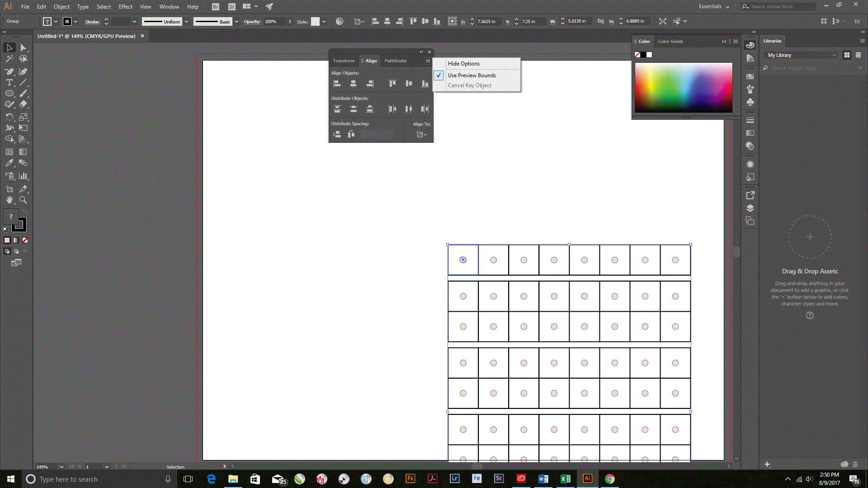Viewport: 868px width, 488px height.
Task: Click Hide Options menu entry
Action: pyautogui.click(x=463, y=64)
